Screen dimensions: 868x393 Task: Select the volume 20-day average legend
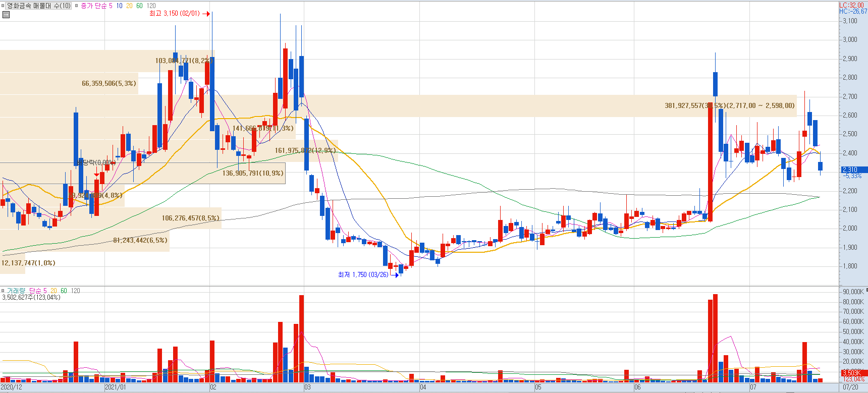pyautogui.click(x=53, y=291)
